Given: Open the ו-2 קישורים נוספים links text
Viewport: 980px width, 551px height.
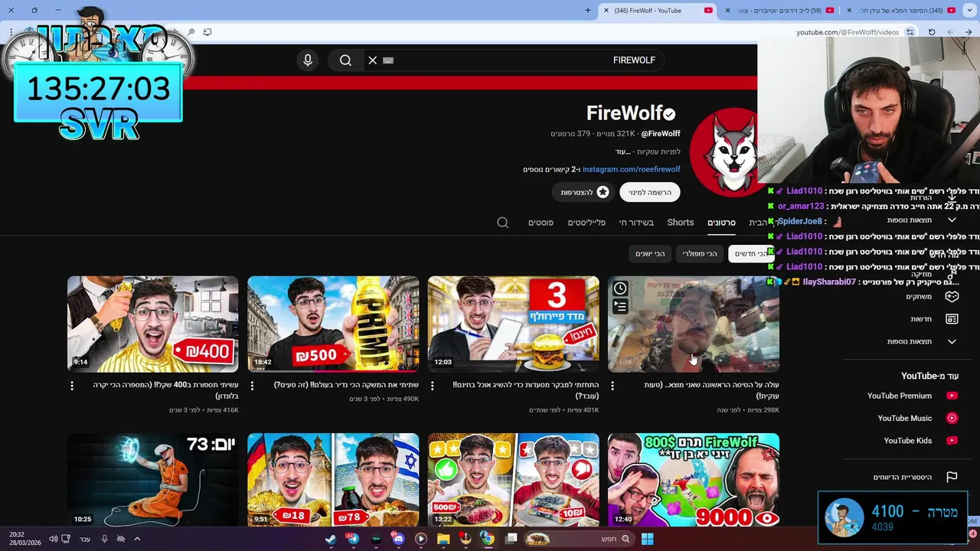Looking at the screenshot, I should pyautogui.click(x=551, y=169).
